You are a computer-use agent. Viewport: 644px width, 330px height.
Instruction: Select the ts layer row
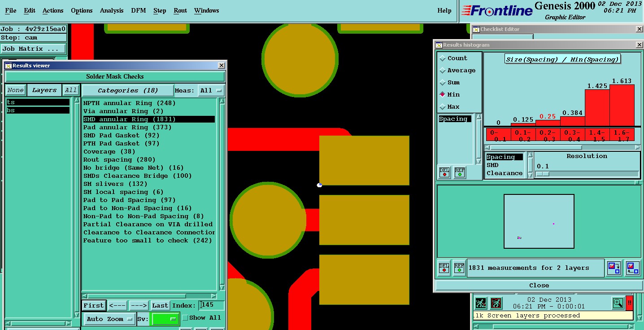click(x=38, y=102)
